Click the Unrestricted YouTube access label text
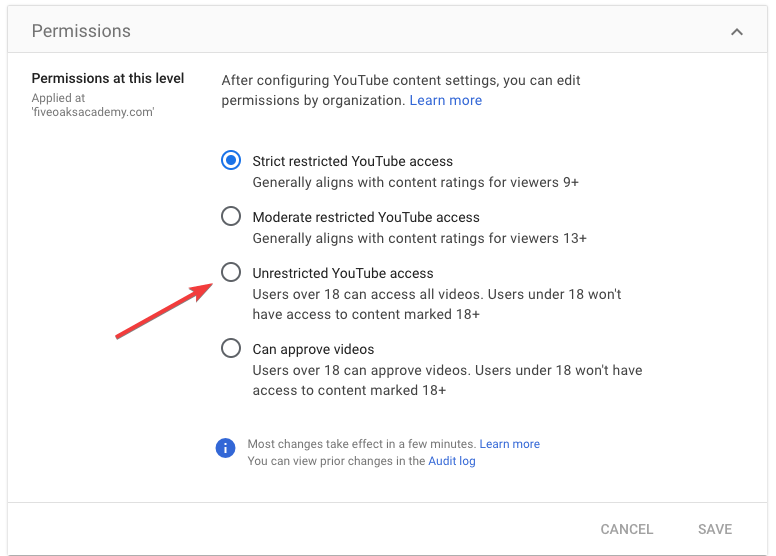 coord(342,273)
